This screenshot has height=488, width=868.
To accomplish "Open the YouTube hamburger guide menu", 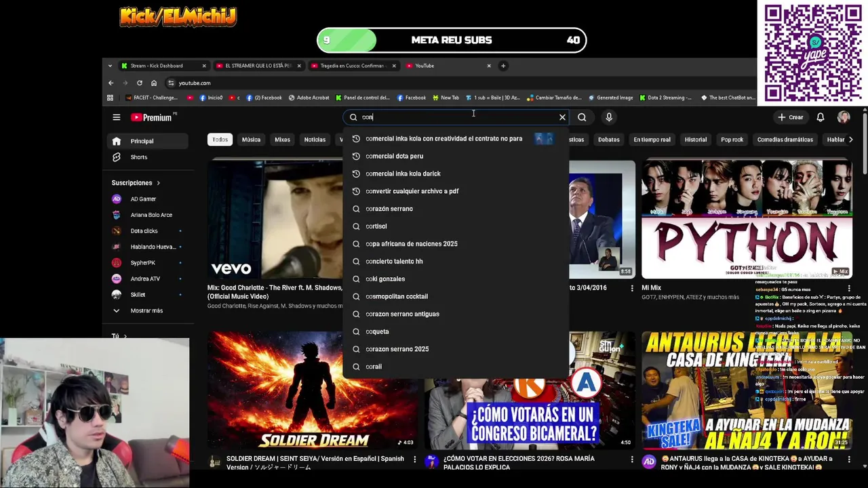I will pyautogui.click(x=117, y=117).
